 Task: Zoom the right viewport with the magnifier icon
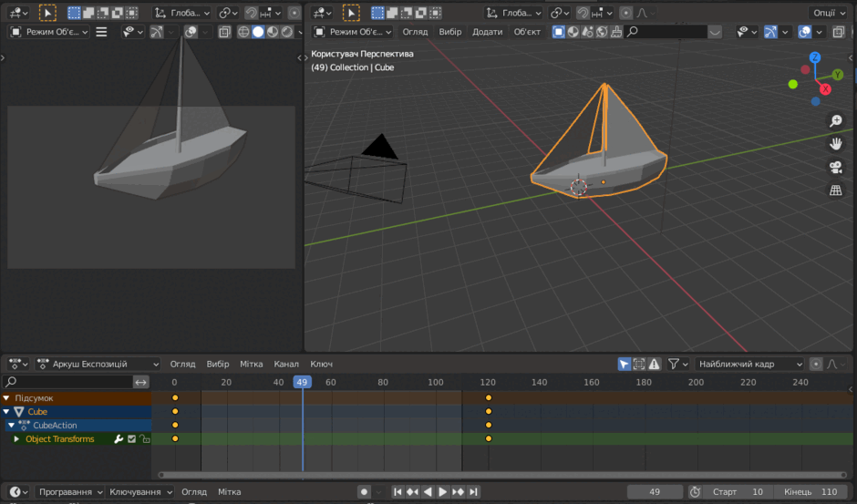point(836,121)
